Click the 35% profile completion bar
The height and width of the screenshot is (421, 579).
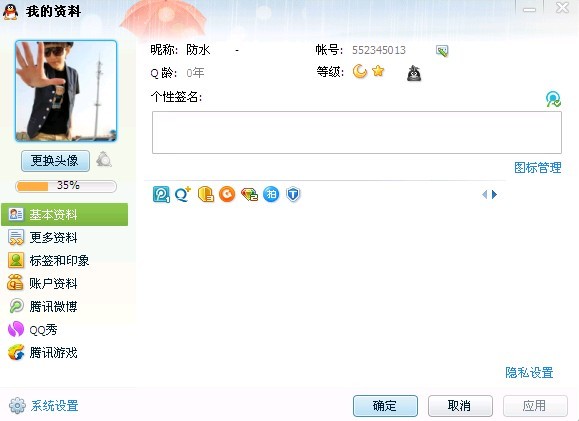tap(66, 186)
